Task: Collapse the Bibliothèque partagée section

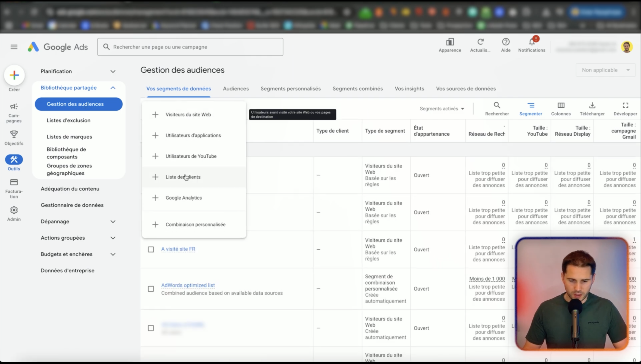Action: point(113,88)
